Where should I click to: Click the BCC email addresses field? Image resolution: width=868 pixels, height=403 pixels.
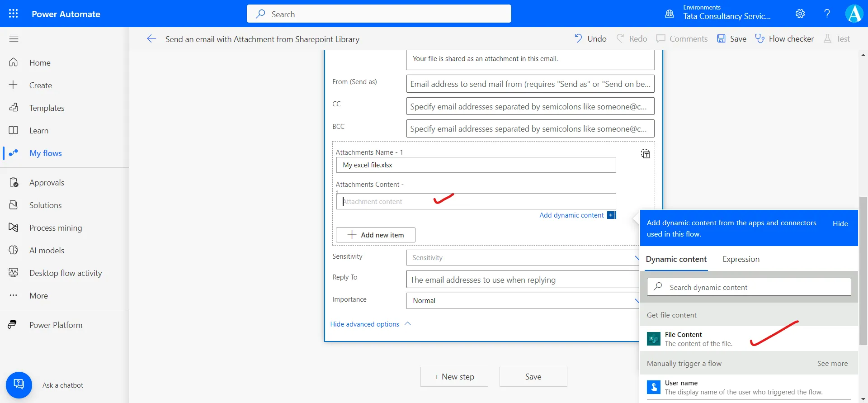pos(530,128)
